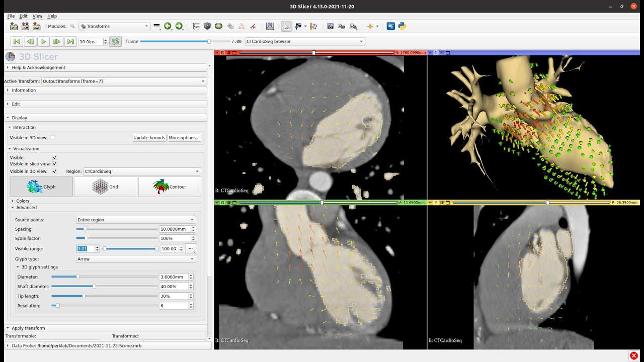Screen dimensions: 644x362
Task: Click the crosshair toolbar icon
Action: click(x=370, y=26)
